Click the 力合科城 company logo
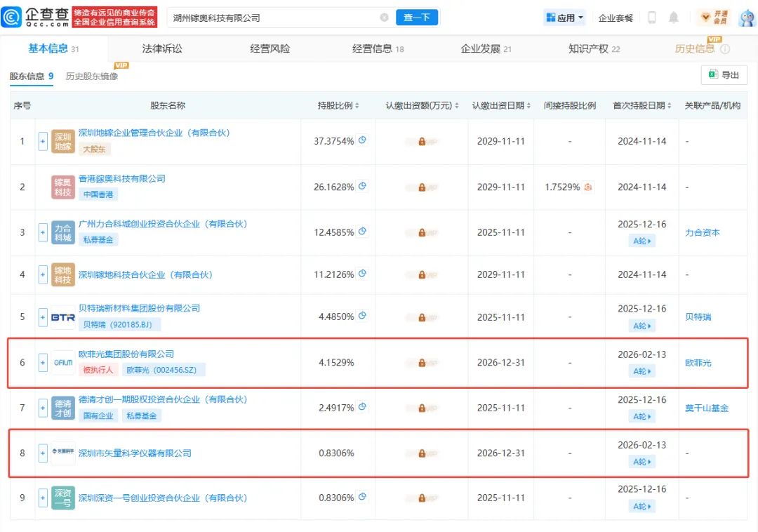Viewport: 758px width, 532px height. (x=63, y=232)
